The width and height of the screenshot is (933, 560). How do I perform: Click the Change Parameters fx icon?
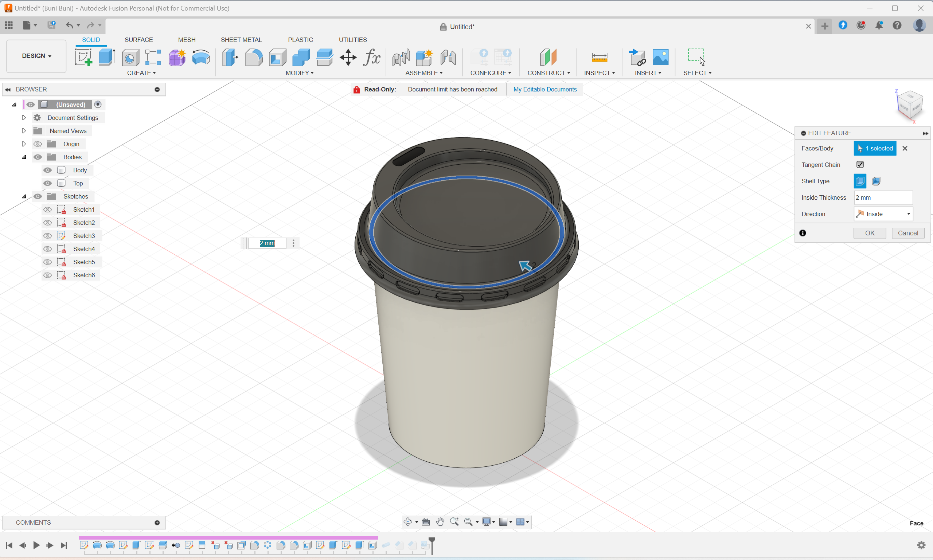pos(371,57)
